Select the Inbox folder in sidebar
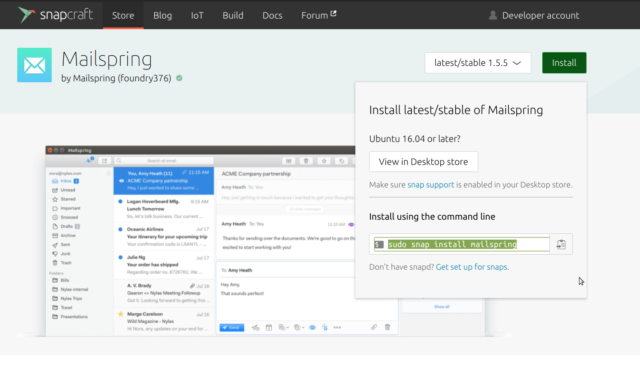The width and height of the screenshot is (640, 374). pos(65,181)
